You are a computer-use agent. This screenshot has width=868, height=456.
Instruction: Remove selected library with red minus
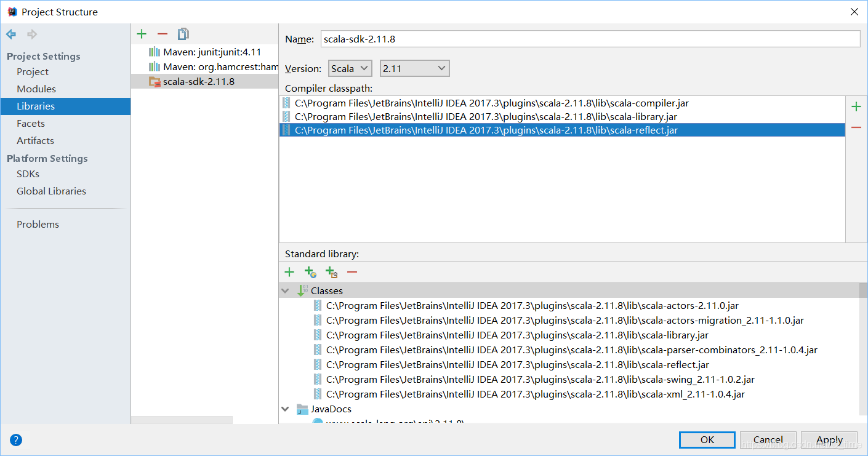tap(163, 34)
